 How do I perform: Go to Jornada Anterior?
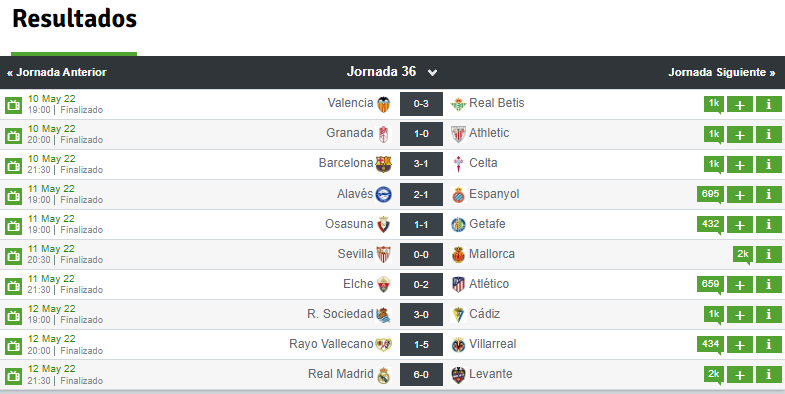click(x=57, y=72)
